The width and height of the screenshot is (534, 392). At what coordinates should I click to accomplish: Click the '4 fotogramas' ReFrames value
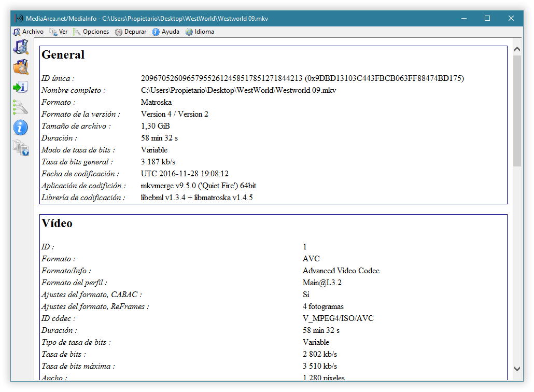click(323, 306)
